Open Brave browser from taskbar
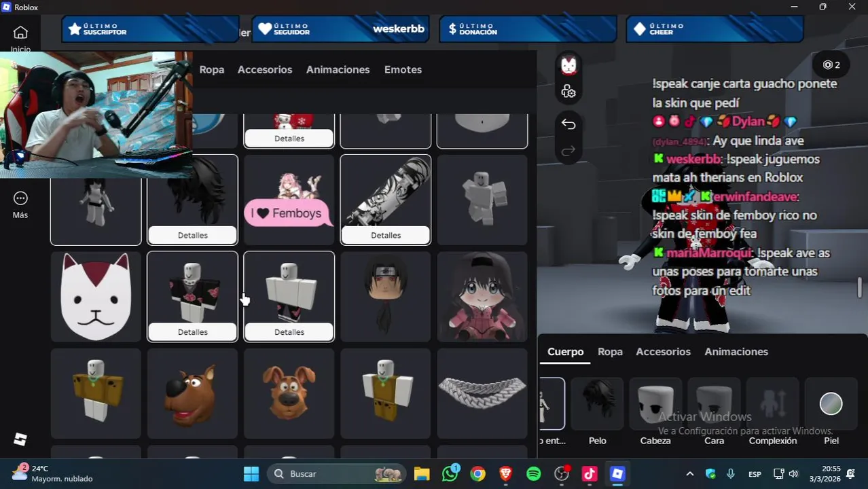The image size is (868, 489). [505, 473]
